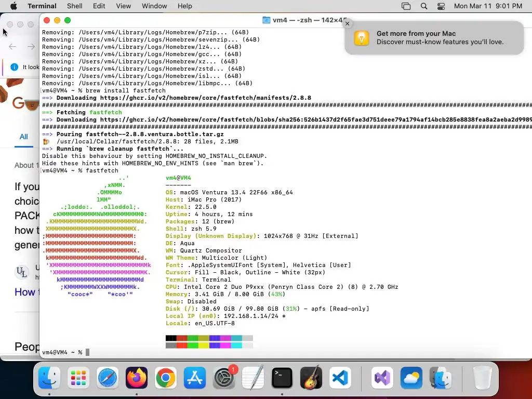The image size is (532, 399).
Task: Click the terminal prompt cursor line
Action: (66, 352)
